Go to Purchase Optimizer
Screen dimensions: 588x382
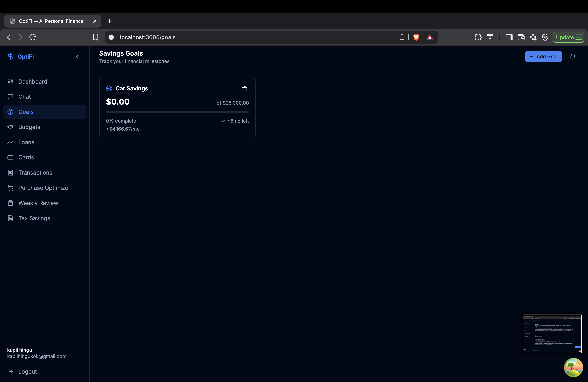(44, 188)
